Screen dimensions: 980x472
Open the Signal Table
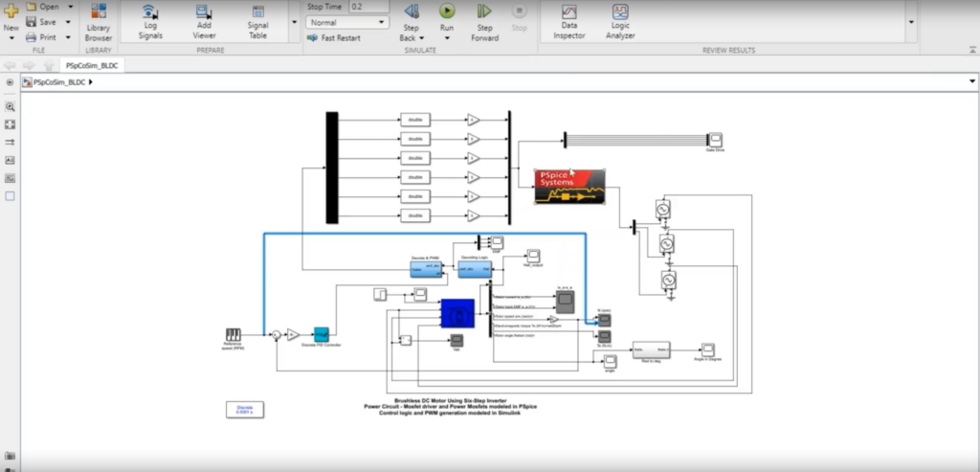point(257,22)
